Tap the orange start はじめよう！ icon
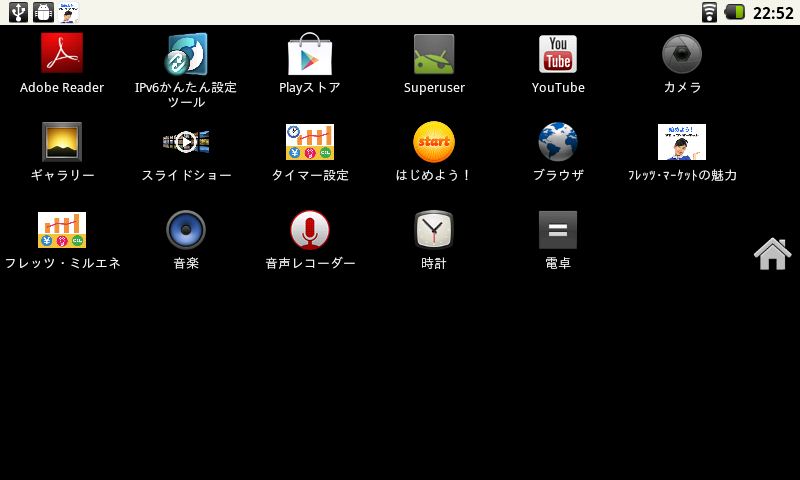800x480 pixels. click(x=434, y=142)
